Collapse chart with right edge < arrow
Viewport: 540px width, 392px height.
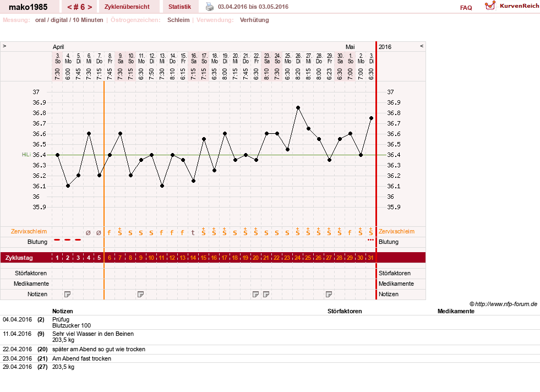tap(422, 46)
